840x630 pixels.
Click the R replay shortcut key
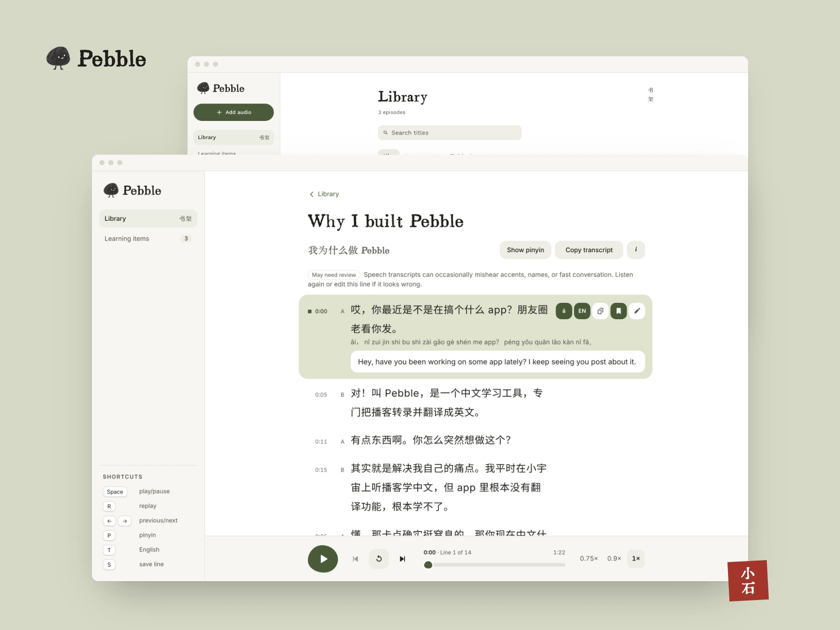(109, 506)
